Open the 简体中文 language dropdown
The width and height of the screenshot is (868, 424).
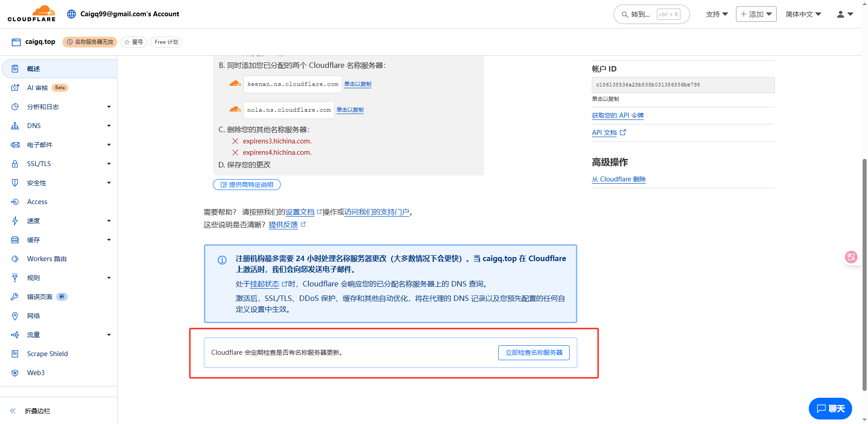point(803,14)
